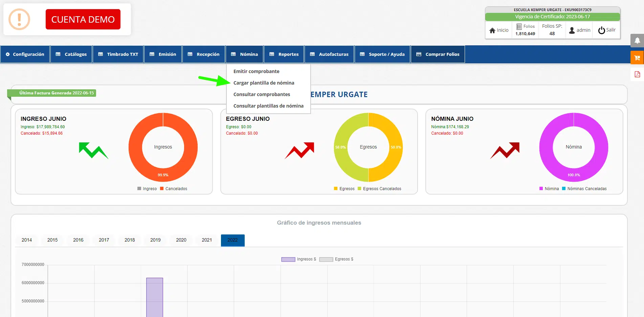This screenshot has height=317, width=644.
Task: Click the Salir power icon
Action: [601, 30]
